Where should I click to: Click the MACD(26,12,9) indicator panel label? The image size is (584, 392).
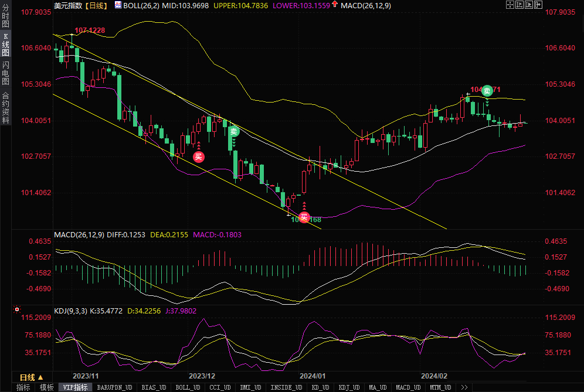(x=79, y=234)
